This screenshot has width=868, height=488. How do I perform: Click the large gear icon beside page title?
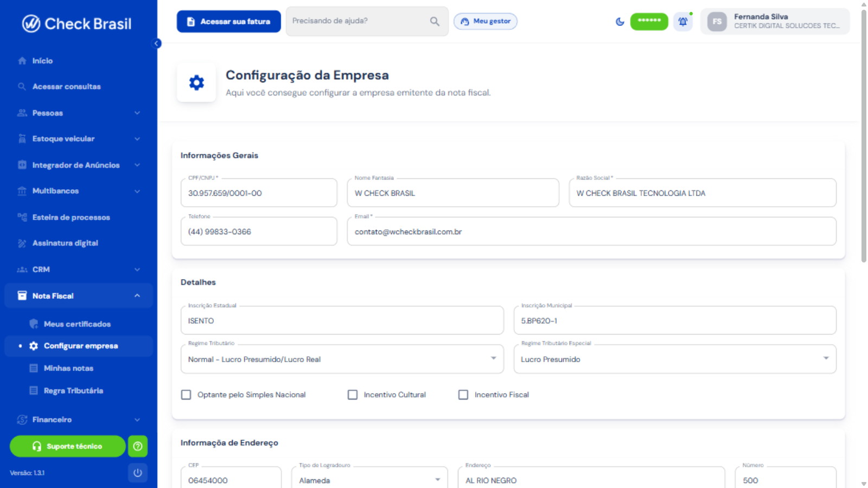196,82
